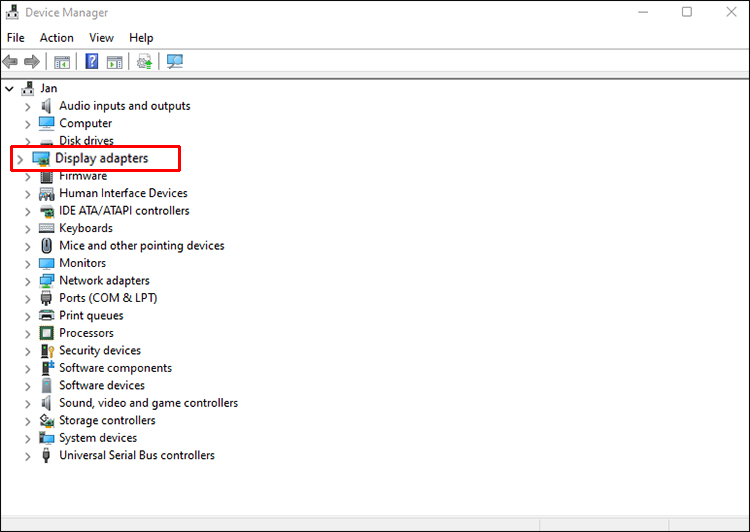Click the Monitors icon

pyautogui.click(x=46, y=263)
